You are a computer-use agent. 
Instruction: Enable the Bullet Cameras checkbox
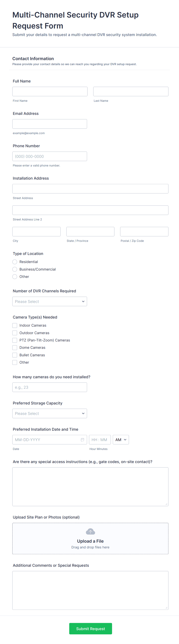click(15, 355)
